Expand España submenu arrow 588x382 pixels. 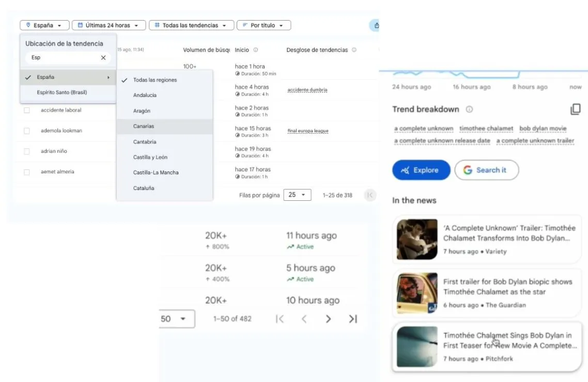click(109, 77)
